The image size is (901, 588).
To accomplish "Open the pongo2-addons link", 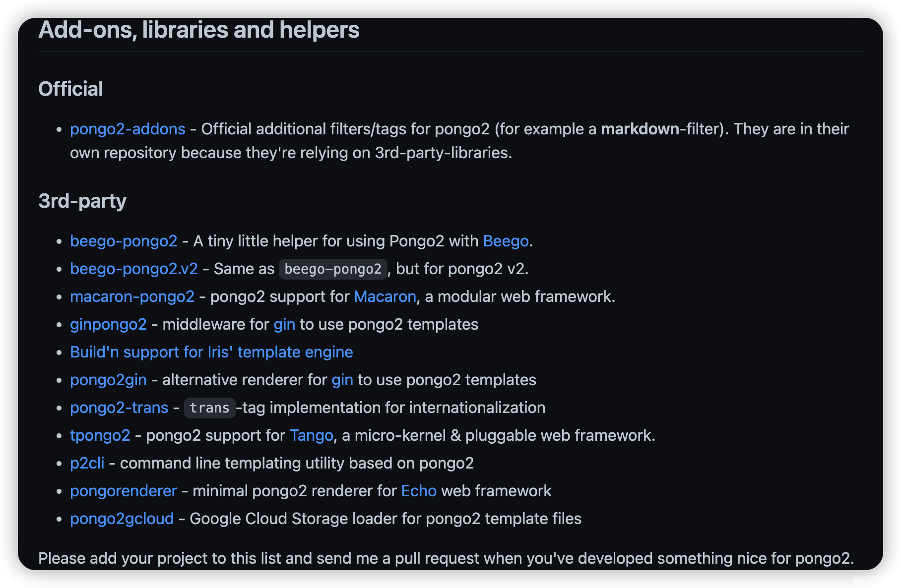I will 128,129.
